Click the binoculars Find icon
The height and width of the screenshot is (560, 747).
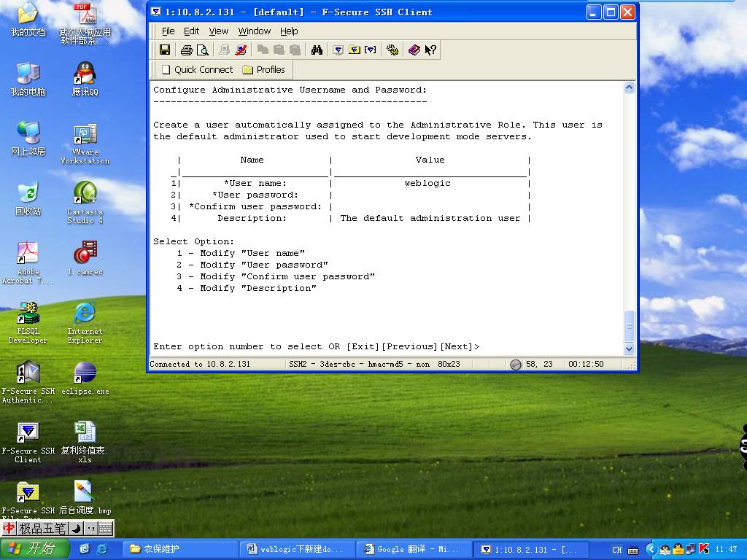pyautogui.click(x=317, y=50)
